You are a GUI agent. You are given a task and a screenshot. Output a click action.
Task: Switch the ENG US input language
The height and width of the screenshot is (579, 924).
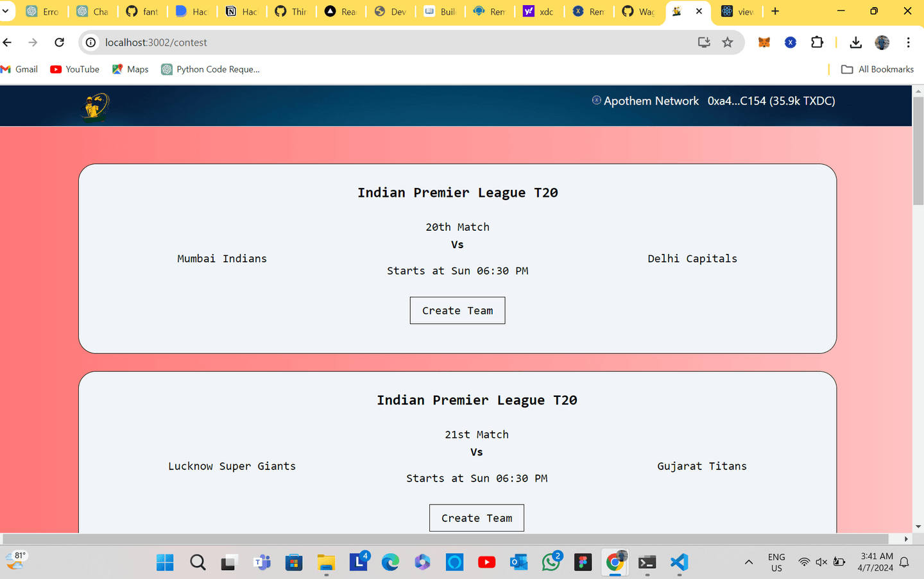[776, 562]
